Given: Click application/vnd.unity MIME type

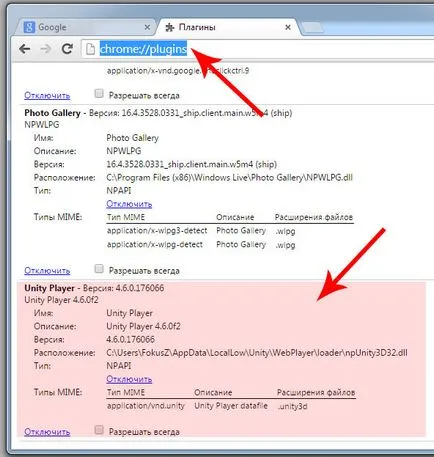Looking at the screenshot, I should [146, 406].
